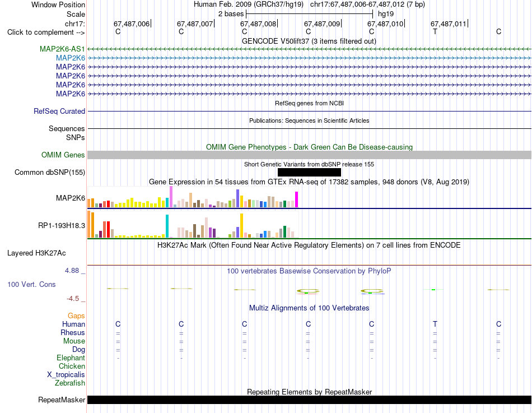Click the GENCODE V50lift37 track title
The height and width of the screenshot is (413, 532).
(309, 41)
